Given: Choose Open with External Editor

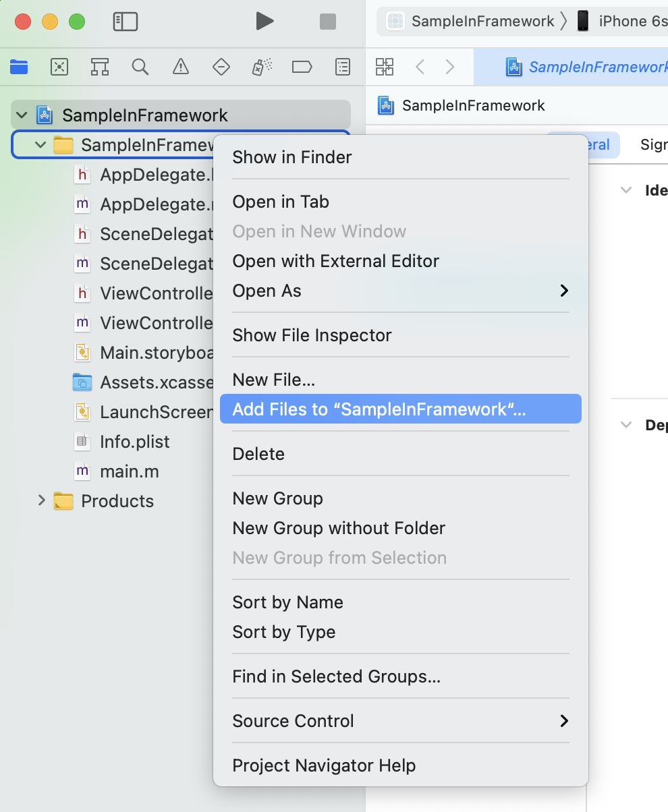Looking at the screenshot, I should (x=401, y=261).
